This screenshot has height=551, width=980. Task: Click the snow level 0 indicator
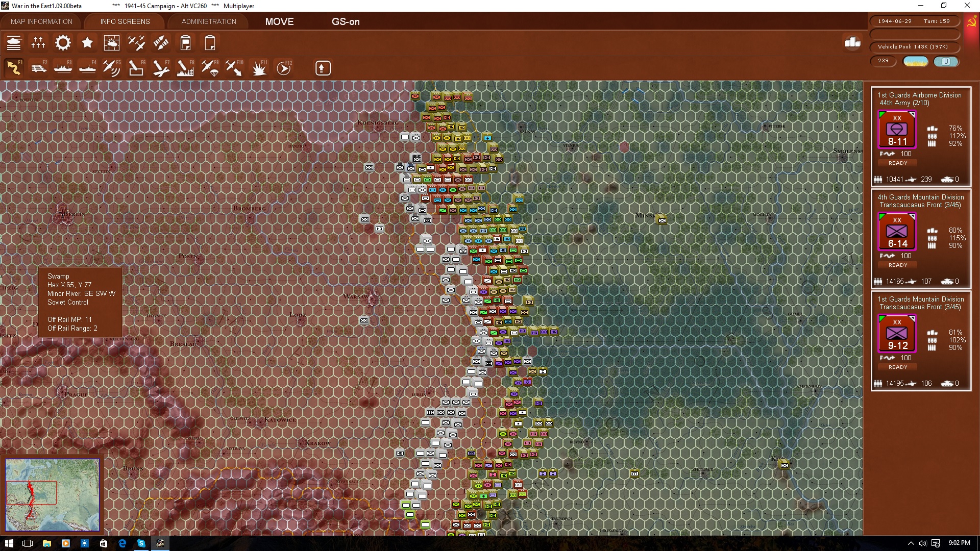[x=946, y=61]
